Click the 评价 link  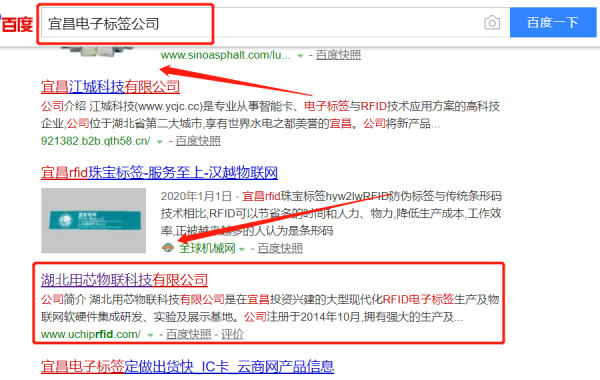[232, 334]
